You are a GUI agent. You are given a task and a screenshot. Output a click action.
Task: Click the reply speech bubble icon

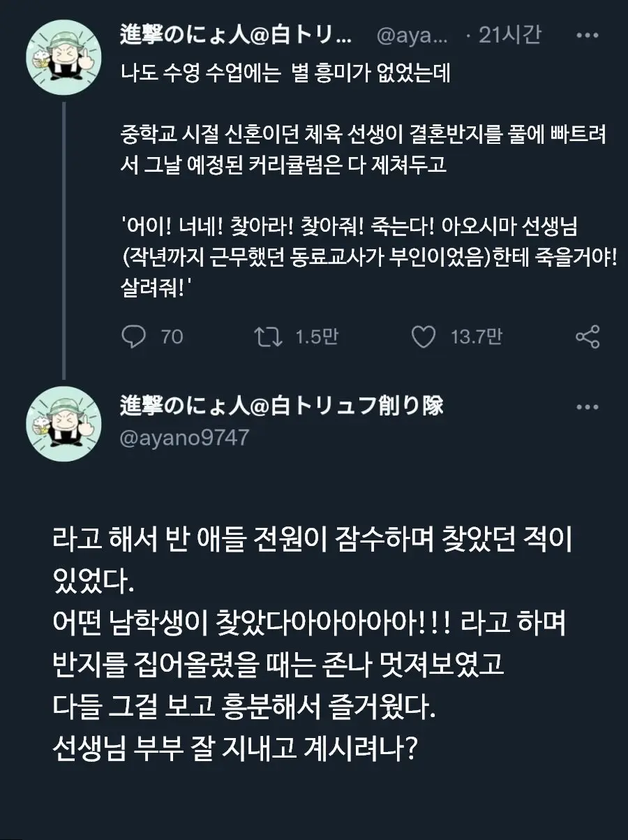(133, 337)
